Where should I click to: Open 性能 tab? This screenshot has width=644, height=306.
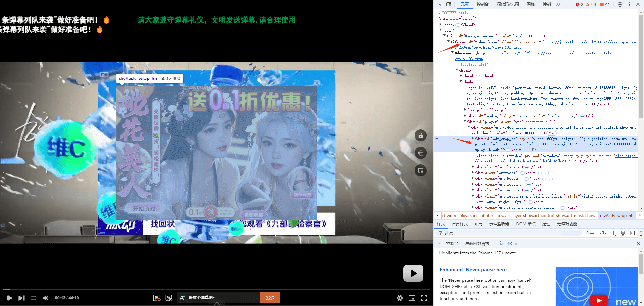click(547, 4)
